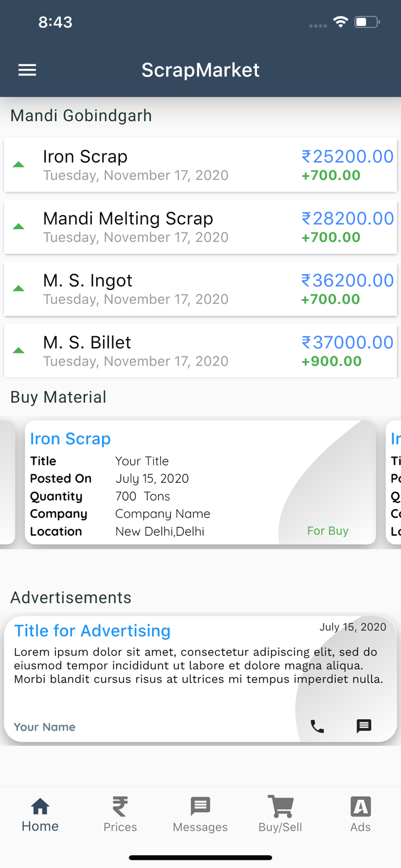
Task: Open the Title for Advertising link
Action: coord(92,631)
